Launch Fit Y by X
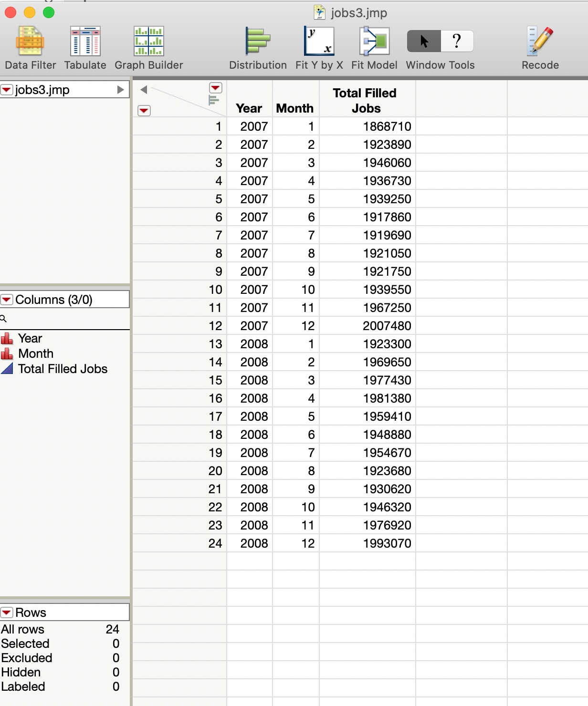 319,48
